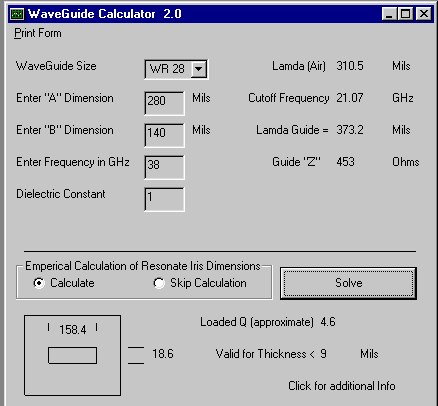
Task: Click the "A" Dimension input field
Action: pos(165,104)
